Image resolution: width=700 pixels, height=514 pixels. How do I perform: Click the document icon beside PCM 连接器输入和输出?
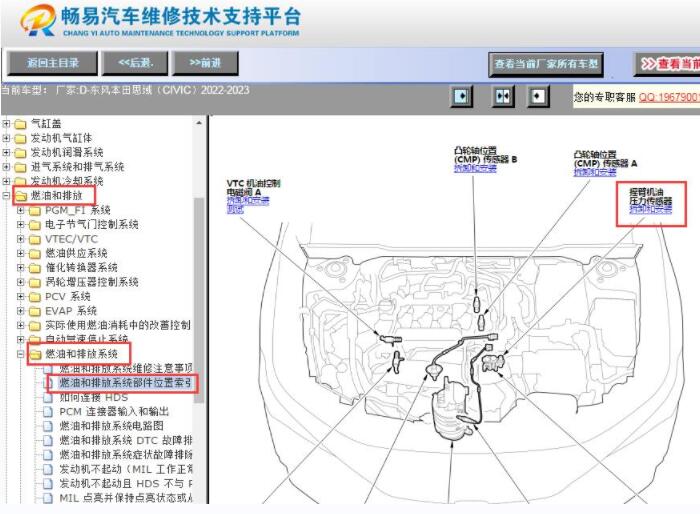coord(48,411)
